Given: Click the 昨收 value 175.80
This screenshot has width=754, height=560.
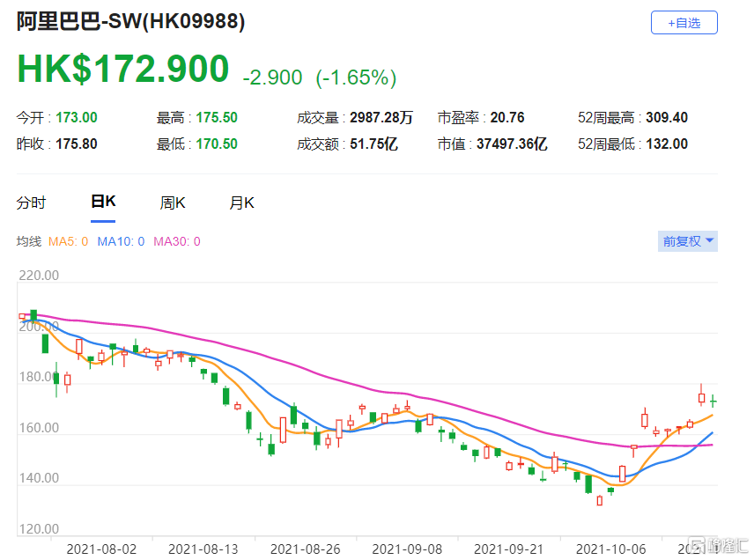Looking at the screenshot, I should (77, 144).
